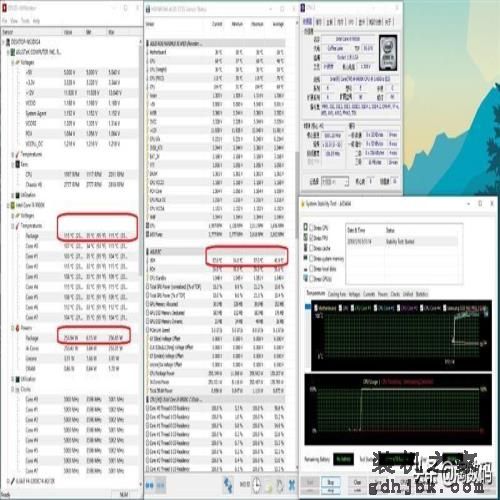This screenshot has width=500, height=500.
Task: Click the HWiNFO blue navigation arrows toolbar icon
Action: (150, 485)
